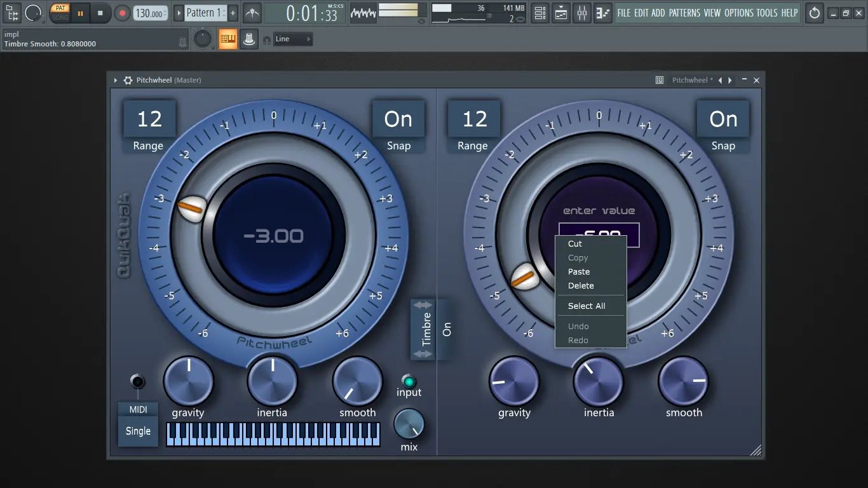Stop playback with the stop button

pyautogui.click(x=100, y=13)
